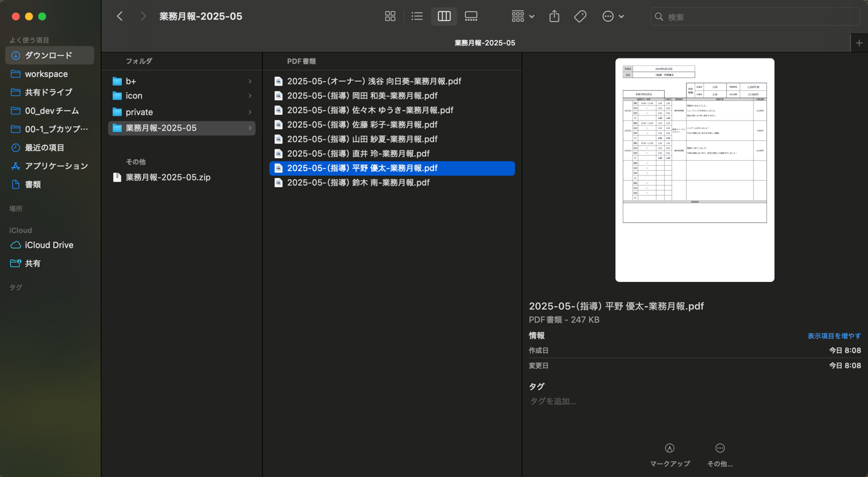The width and height of the screenshot is (868, 477).
Task: Select the 業務月報-2025-05 tab
Action: [x=484, y=43]
